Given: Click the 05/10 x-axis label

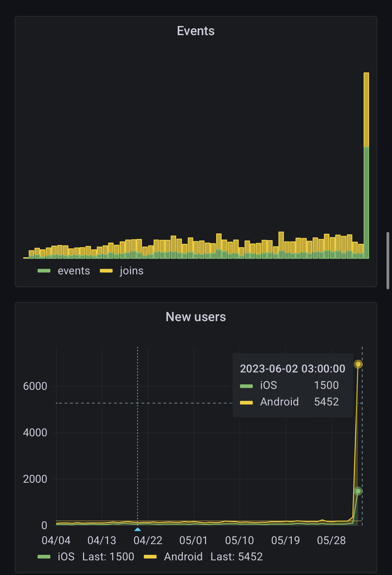Looking at the screenshot, I should tap(240, 540).
